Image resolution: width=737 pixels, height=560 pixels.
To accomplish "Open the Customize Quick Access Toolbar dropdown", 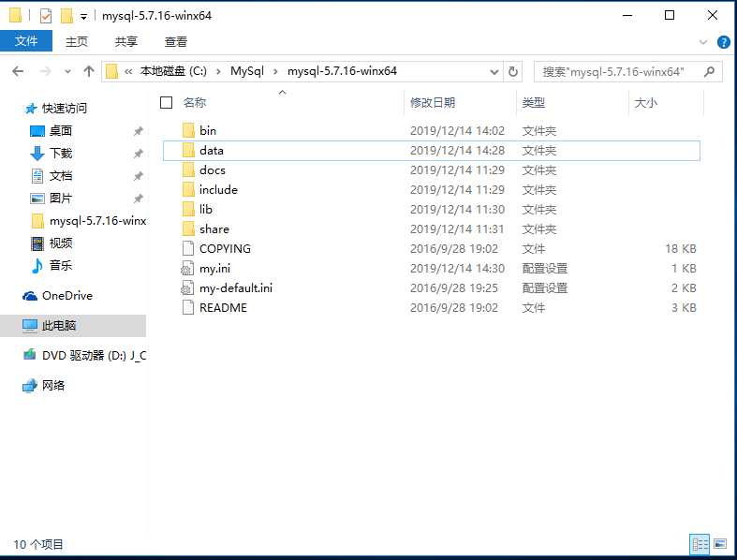I will tap(83, 17).
